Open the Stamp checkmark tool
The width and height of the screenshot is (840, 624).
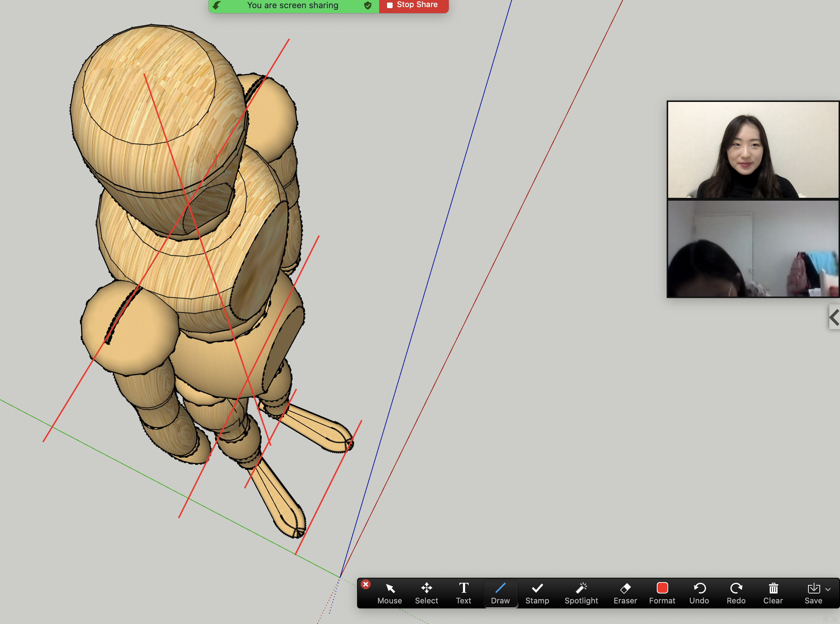(537, 593)
